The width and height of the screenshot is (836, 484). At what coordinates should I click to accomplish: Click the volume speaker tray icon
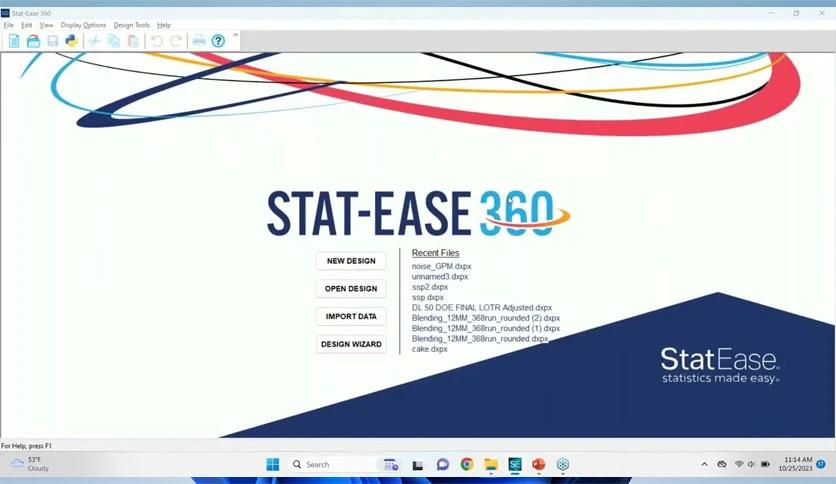pyautogui.click(x=751, y=464)
